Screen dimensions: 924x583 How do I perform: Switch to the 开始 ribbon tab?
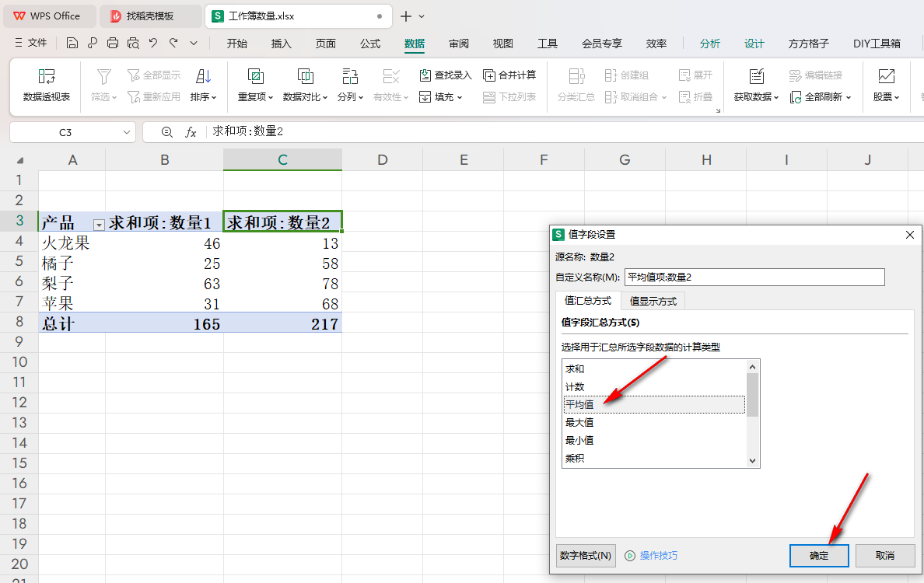(x=237, y=43)
